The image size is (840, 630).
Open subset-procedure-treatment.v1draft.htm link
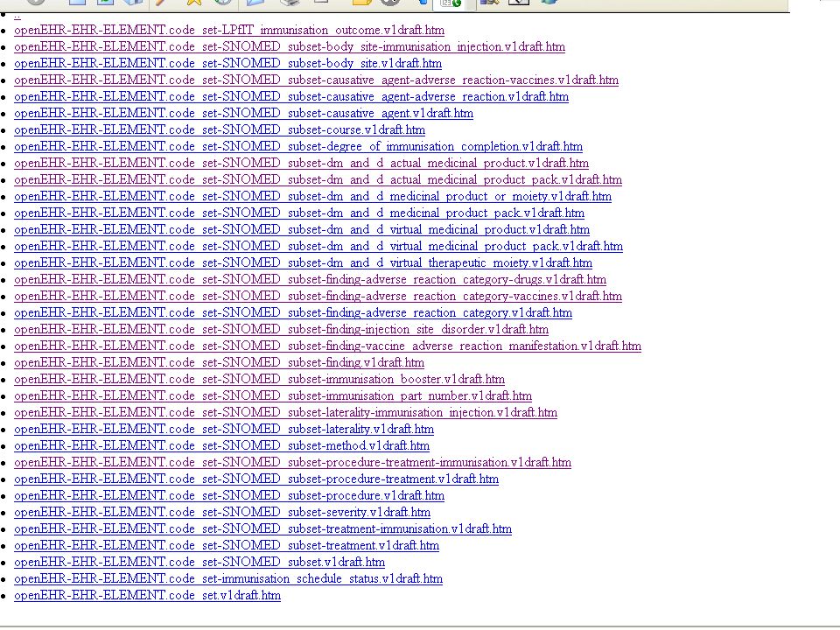pos(256,479)
